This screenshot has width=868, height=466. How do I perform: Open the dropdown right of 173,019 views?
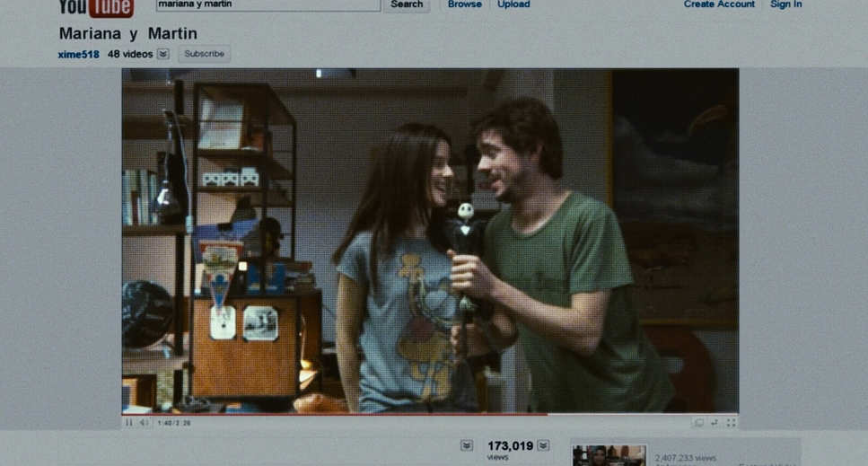pos(543,445)
